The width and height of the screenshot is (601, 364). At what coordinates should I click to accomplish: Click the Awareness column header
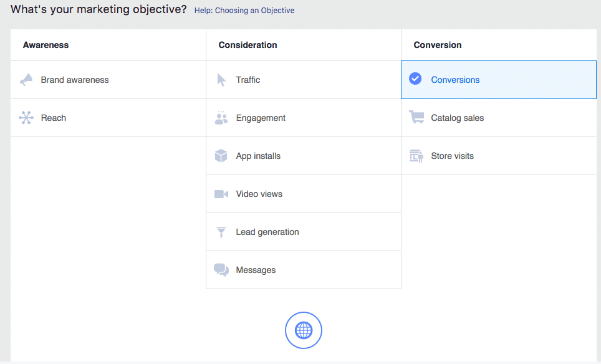46,45
